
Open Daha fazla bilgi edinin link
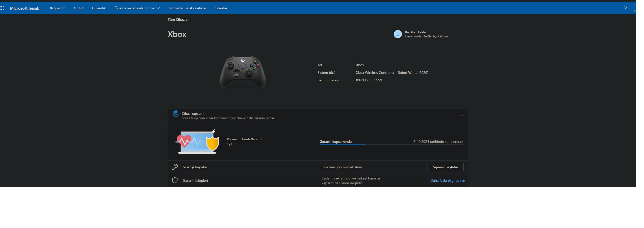448,180
